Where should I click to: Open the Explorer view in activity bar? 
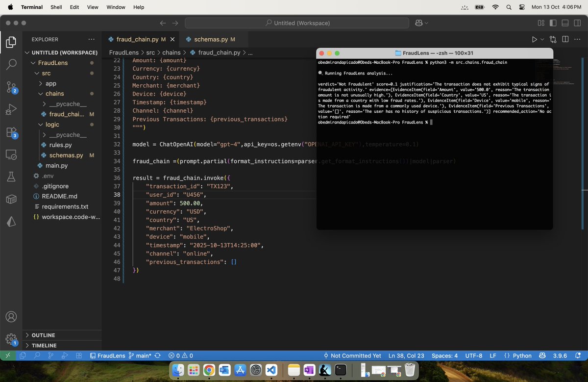(11, 42)
